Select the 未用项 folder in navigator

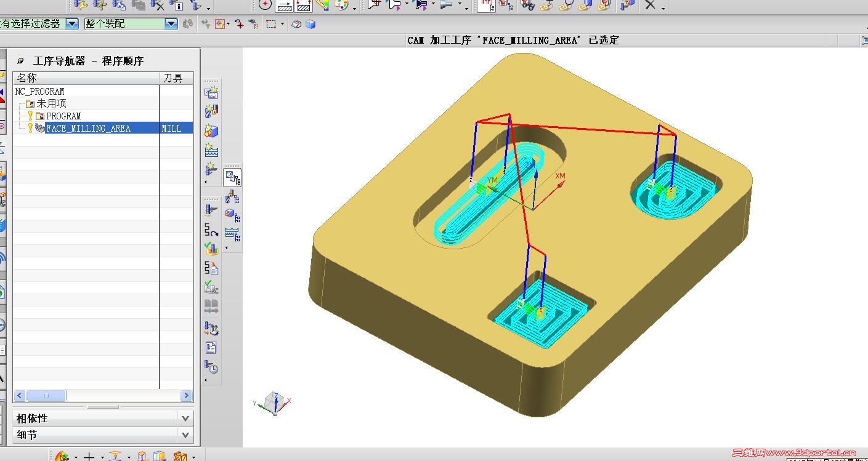pos(51,103)
